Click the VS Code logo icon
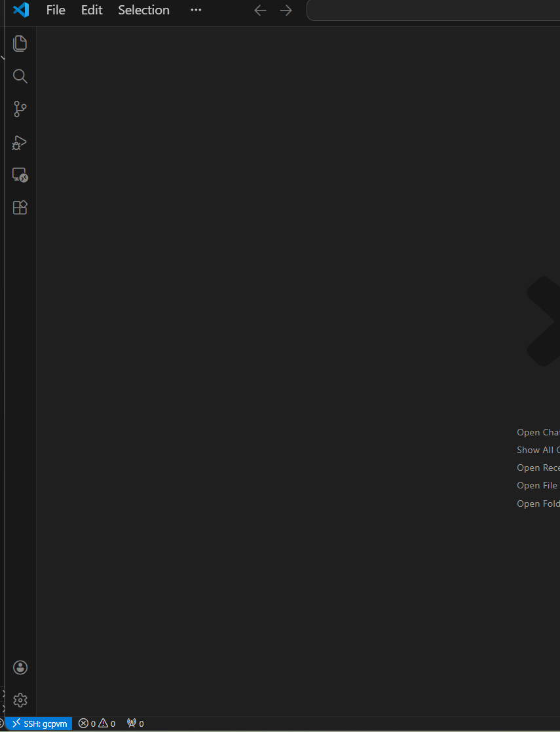 point(21,10)
